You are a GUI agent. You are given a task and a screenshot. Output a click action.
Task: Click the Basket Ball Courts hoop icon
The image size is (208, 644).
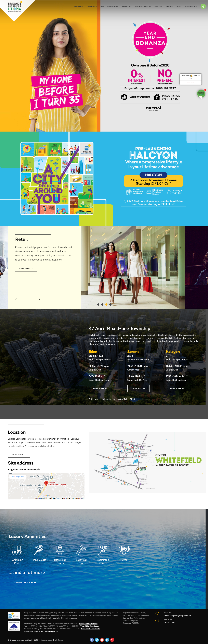[60, 550]
